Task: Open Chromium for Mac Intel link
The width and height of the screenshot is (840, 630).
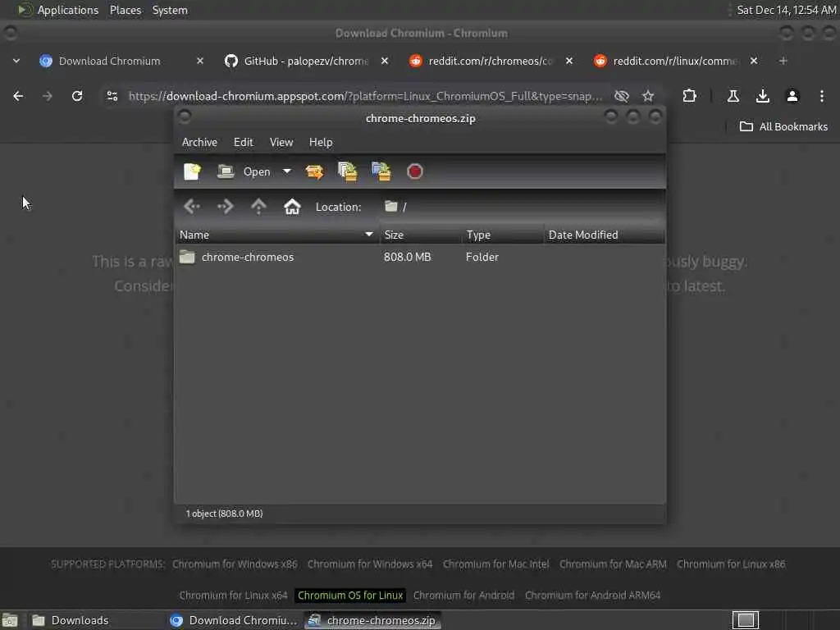Action: (x=495, y=564)
